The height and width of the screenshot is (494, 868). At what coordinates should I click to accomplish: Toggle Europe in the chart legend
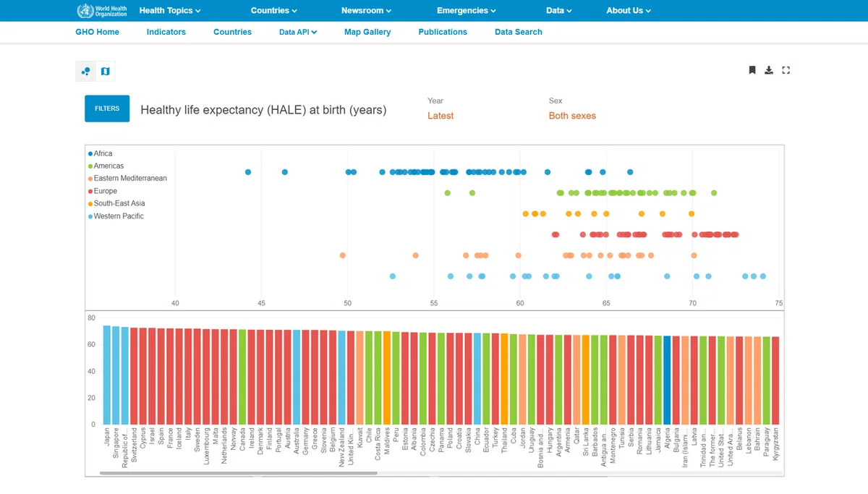point(102,191)
